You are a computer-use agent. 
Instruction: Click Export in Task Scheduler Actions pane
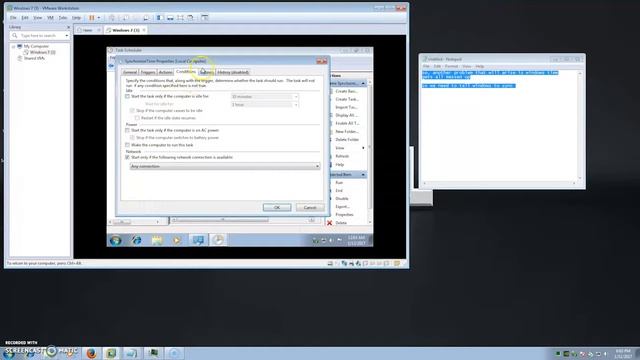[x=342, y=207]
